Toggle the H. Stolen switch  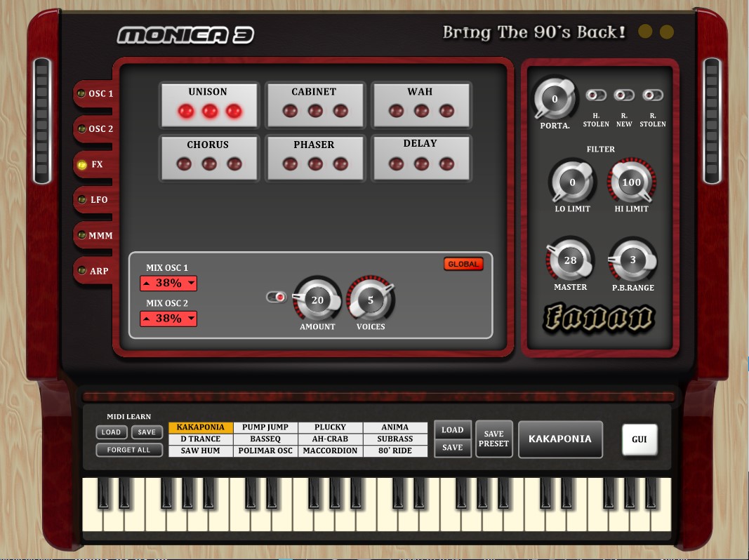pyautogui.click(x=596, y=95)
